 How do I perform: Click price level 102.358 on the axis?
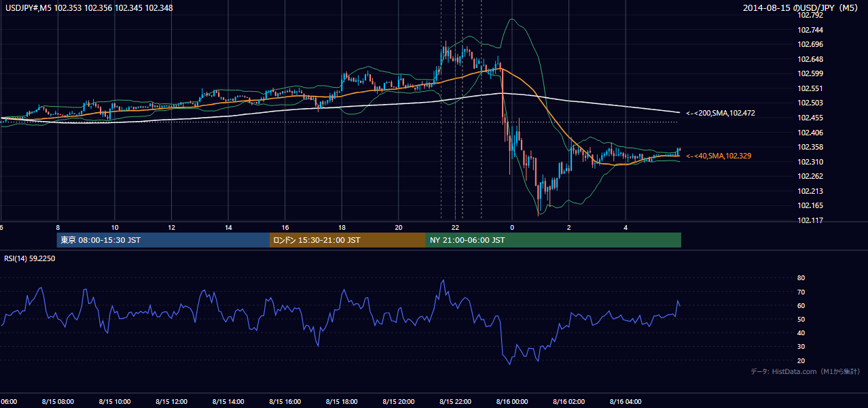810,147
